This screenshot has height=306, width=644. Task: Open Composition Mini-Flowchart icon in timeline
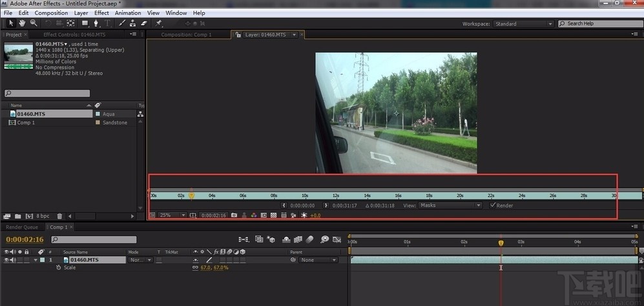point(244,239)
